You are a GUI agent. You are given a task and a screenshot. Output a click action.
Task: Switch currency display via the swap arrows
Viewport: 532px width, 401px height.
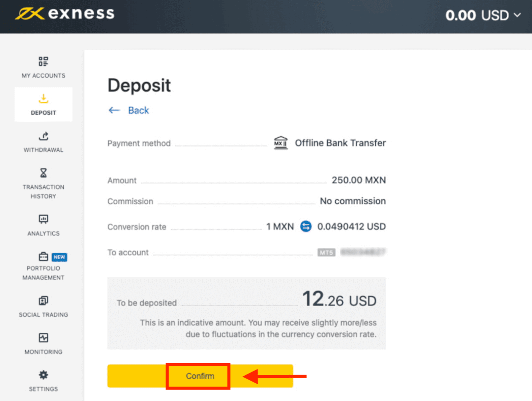coord(306,226)
